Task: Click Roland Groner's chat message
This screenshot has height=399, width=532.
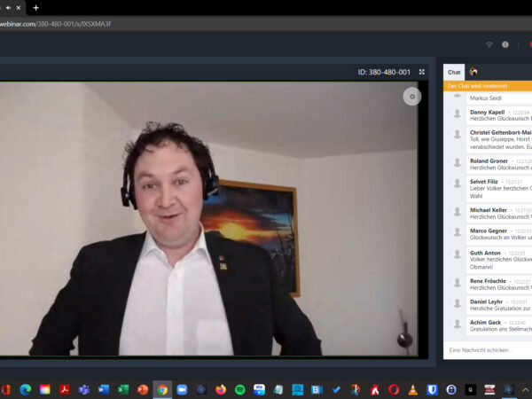Action: click(x=499, y=164)
